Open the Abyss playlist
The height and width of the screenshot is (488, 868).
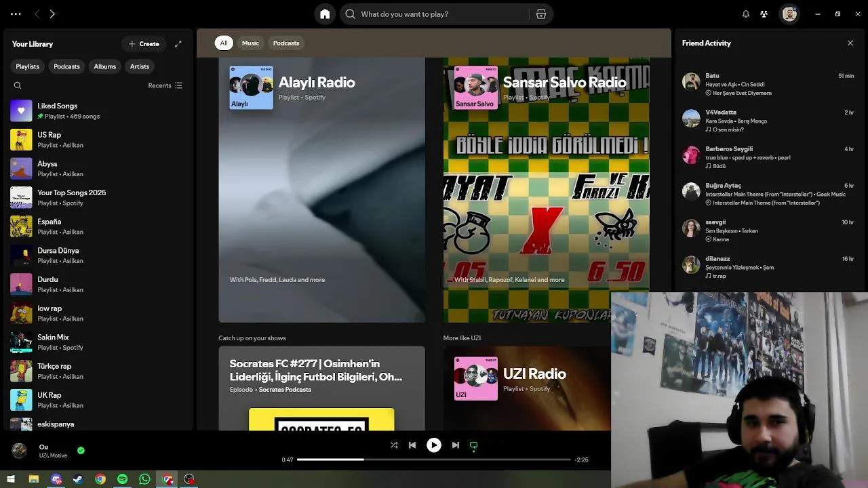tap(98, 169)
